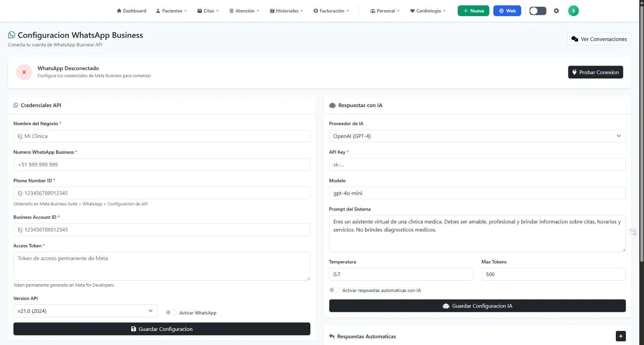The height and width of the screenshot is (345, 644).
Task: Open the user avatar 'S' profile
Action: coord(573,11)
